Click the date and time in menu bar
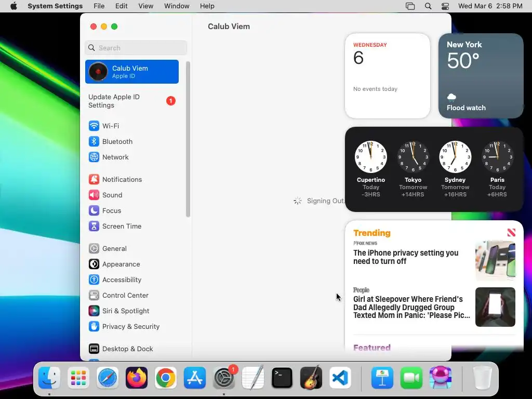532x399 pixels. [x=490, y=6]
